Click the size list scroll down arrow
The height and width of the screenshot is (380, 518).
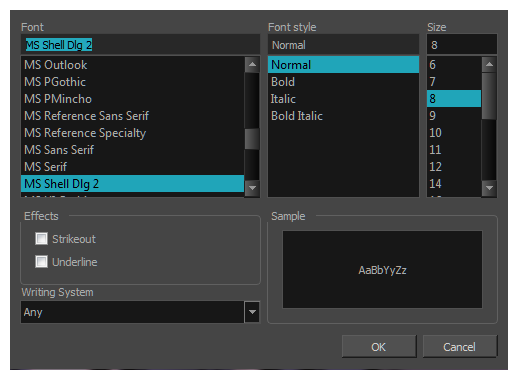pos(489,188)
